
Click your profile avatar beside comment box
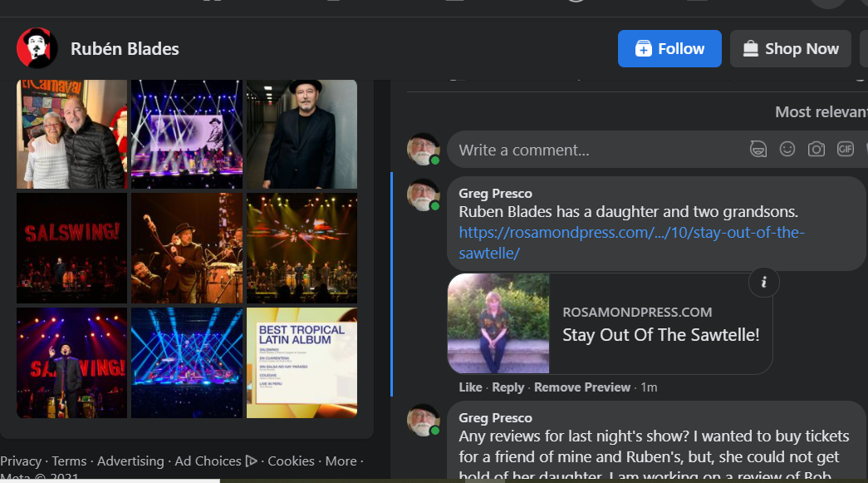click(424, 150)
